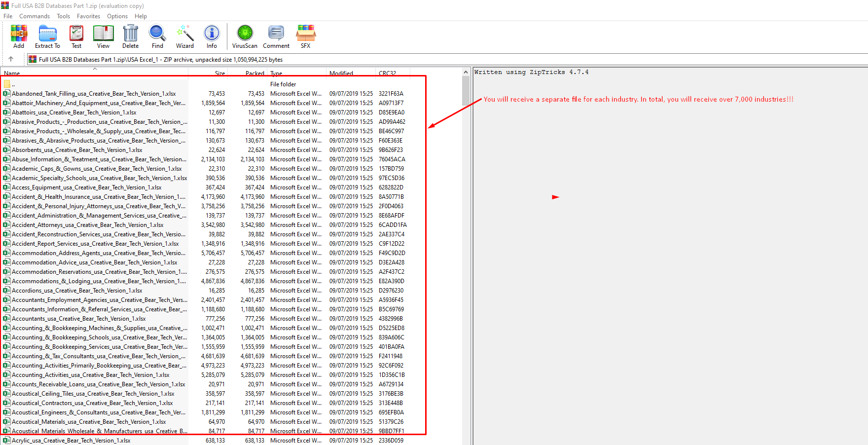868x445 pixels.
Task: Open the Tools menu
Action: coord(63,16)
